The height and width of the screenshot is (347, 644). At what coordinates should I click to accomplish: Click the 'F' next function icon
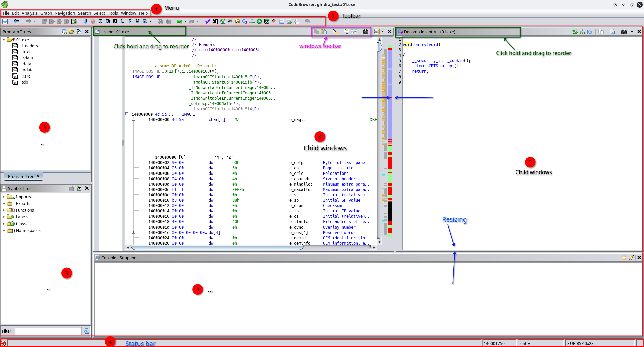[130, 21]
